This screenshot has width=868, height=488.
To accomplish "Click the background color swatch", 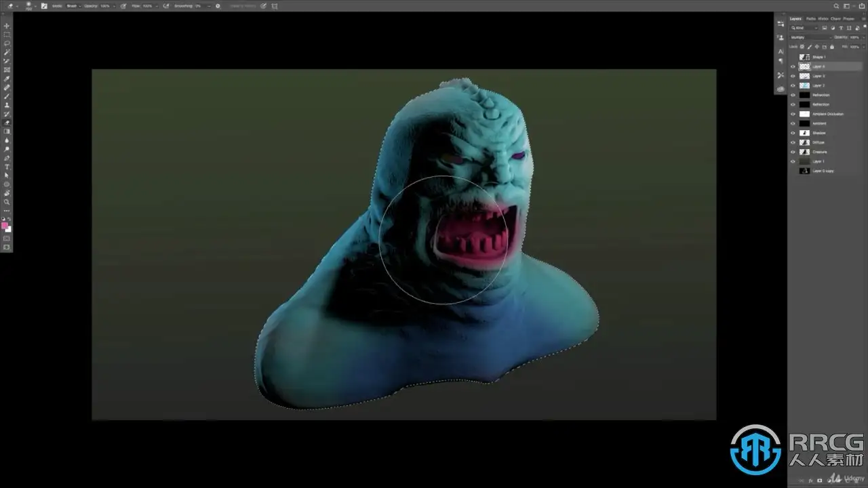I will (9, 229).
